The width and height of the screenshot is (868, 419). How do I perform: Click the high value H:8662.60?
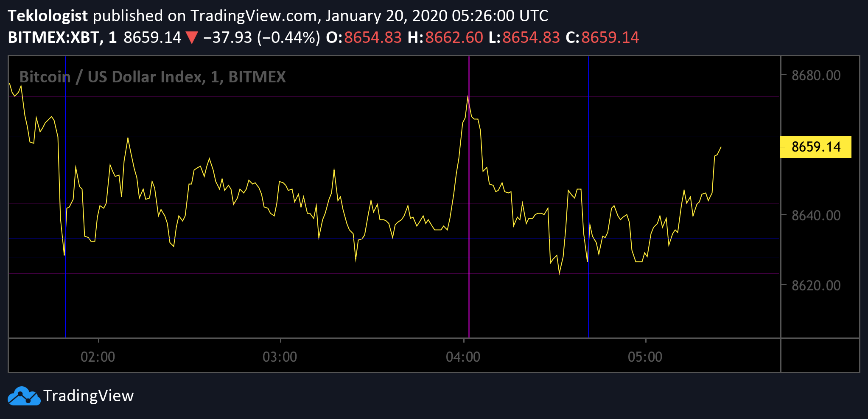[445, 37]
